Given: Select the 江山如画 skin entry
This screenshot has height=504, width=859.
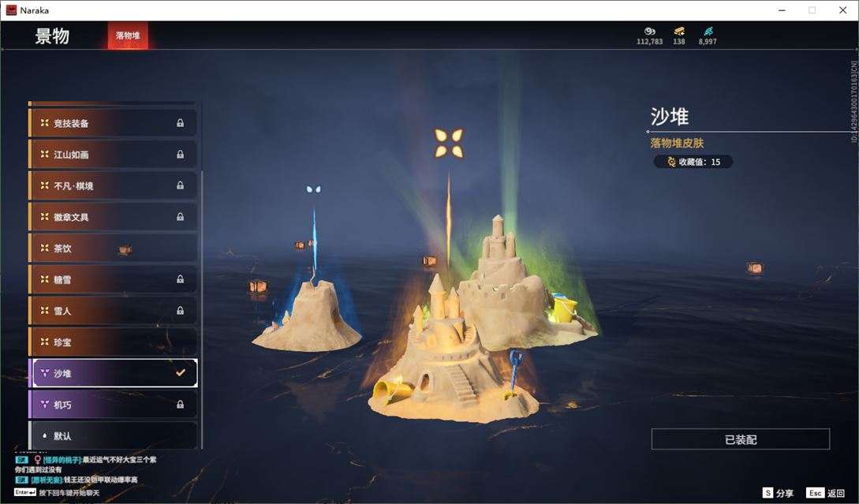Looking at the screenshot, I should click(113, 155).
